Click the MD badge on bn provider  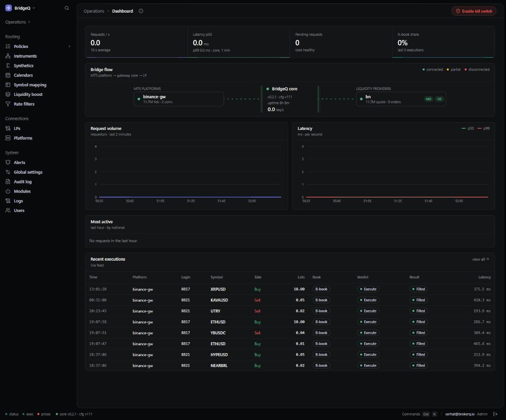click(428, 99)
